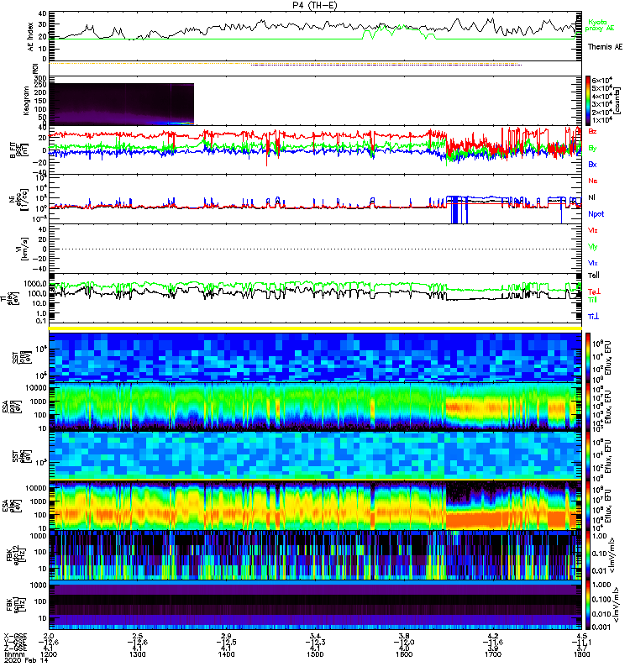
Task: Click the Vi [km/s] axis label
Action: click(x=23, y=249)
